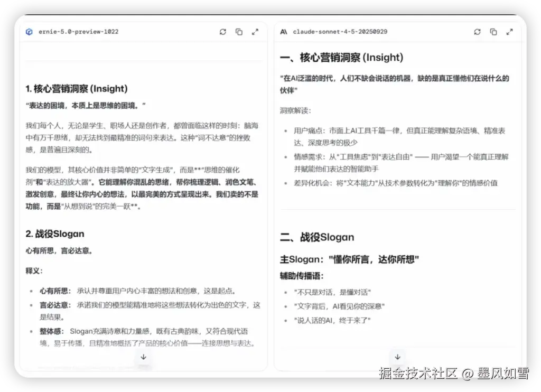Click quote beginning "在AI泛滥的时代"
Screen dimensions: 541x392
coord(394,84)
